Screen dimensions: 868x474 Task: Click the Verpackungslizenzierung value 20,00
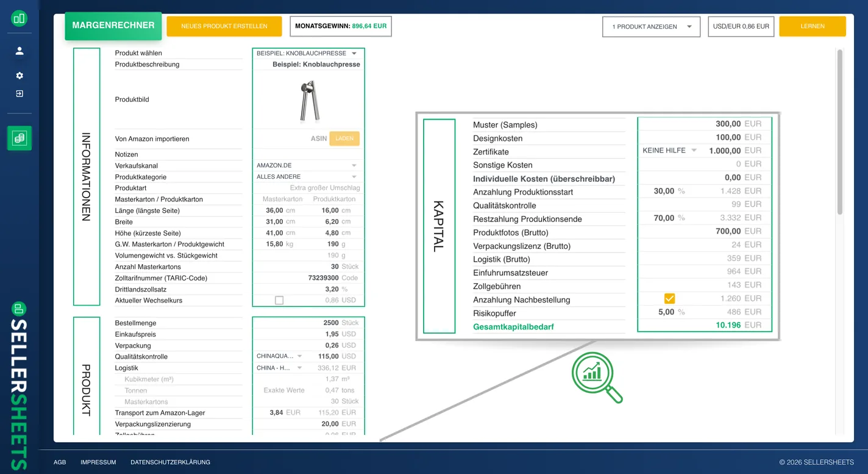(x=330, y=424)
